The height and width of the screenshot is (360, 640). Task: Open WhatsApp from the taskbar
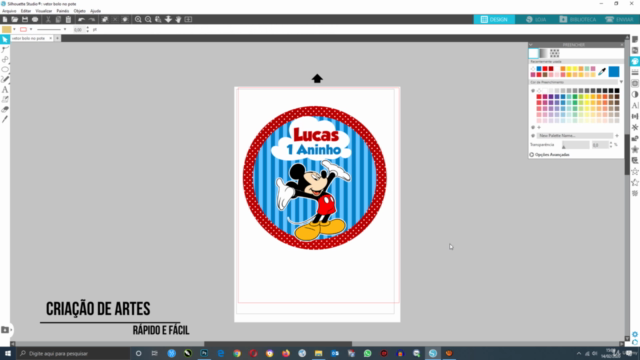pyautogui.click(x=367, y=353)
